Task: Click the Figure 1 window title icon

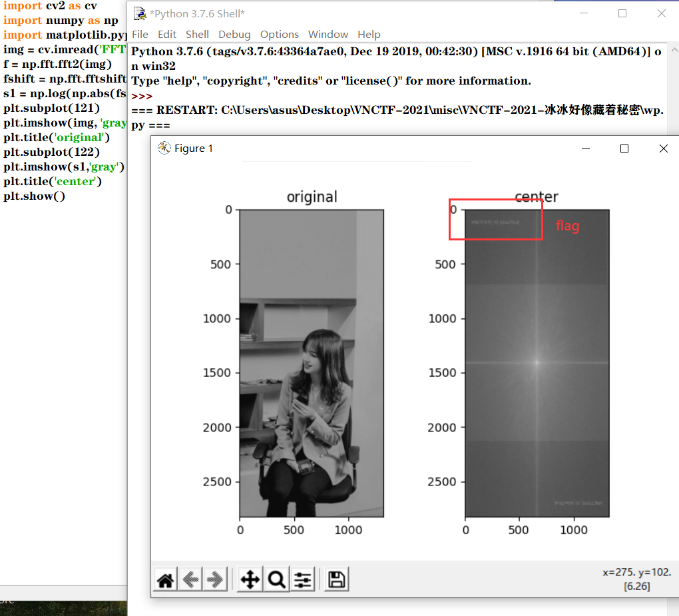Action: pos(164,148)
